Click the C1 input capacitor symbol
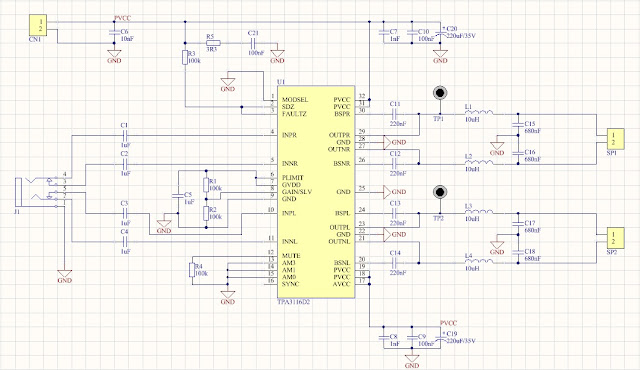Viewport: 640px width, 370px height. 125,135
